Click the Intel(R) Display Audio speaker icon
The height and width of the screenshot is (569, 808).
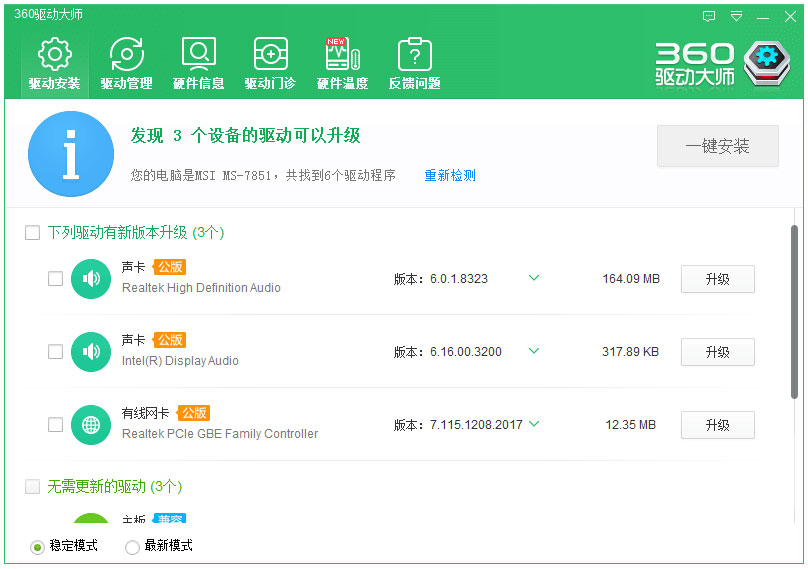pyautogui.click(x=91, y=352)
